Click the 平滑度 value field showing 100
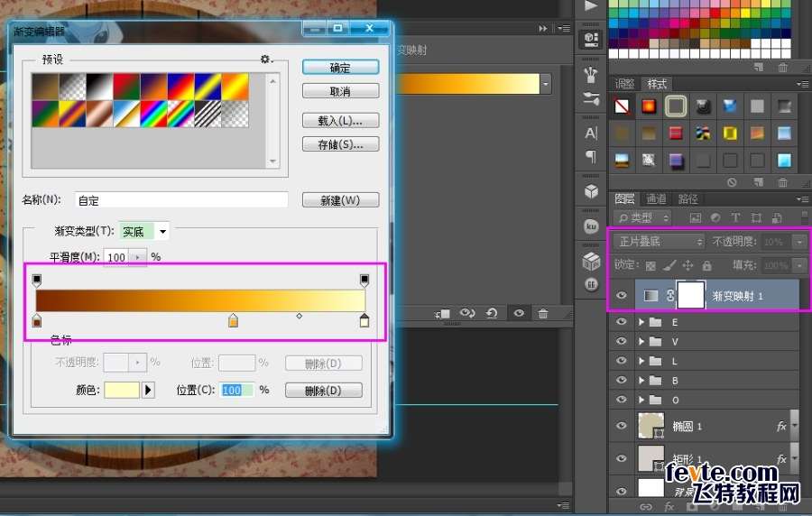This screenshot has width=812, height=516. [116, 257]
